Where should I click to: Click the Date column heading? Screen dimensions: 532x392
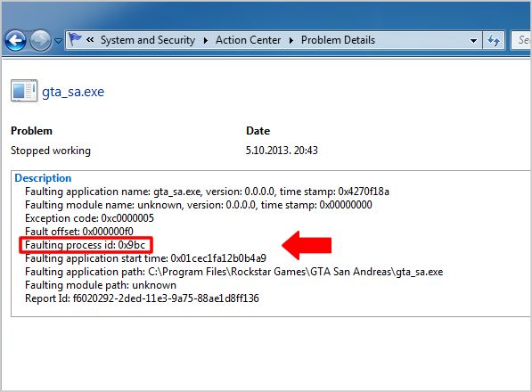[258, 131]
